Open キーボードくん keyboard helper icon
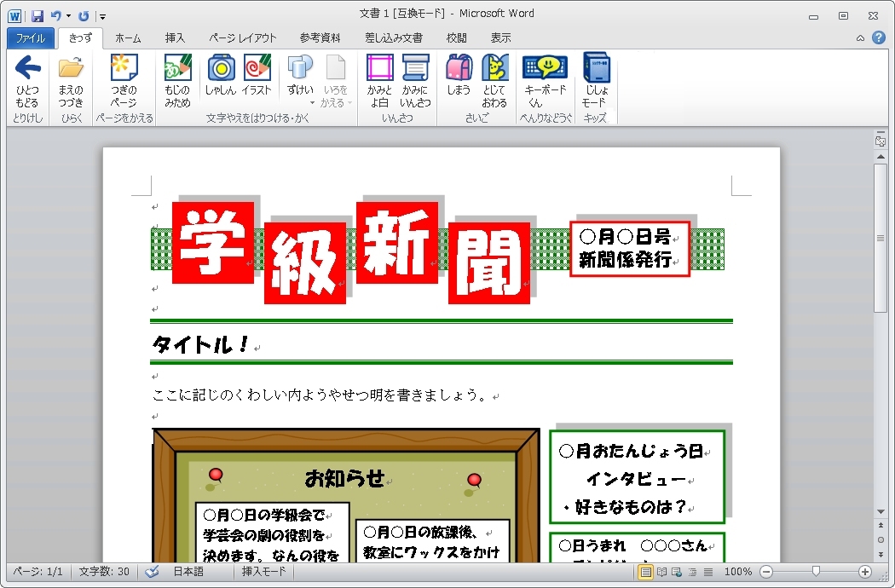 (546, 67)
